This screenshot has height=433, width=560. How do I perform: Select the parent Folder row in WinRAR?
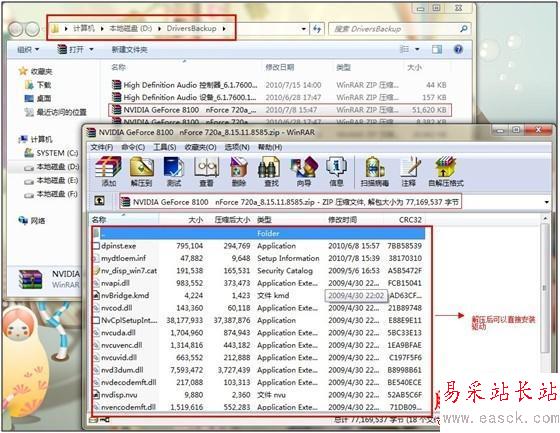coord(259,233)
